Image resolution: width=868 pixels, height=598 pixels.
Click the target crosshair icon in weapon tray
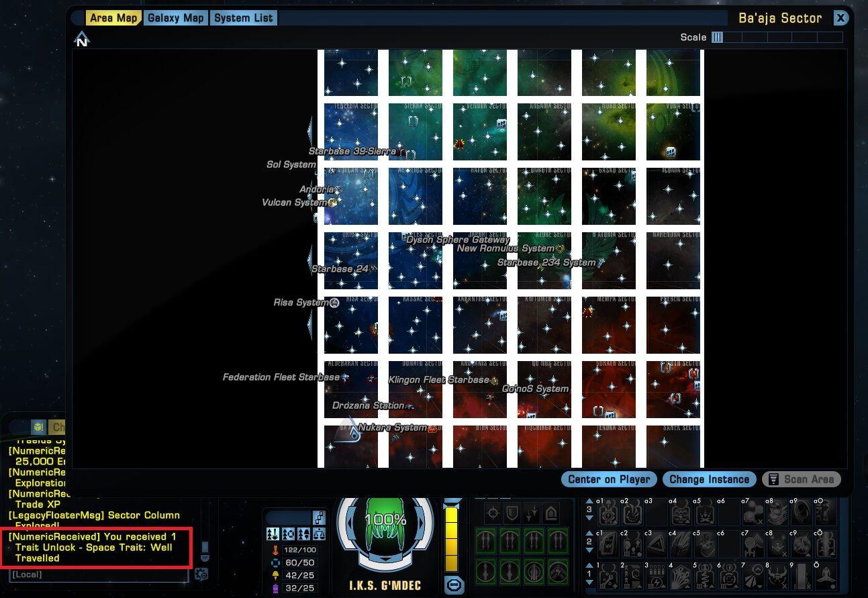[492, 513]
